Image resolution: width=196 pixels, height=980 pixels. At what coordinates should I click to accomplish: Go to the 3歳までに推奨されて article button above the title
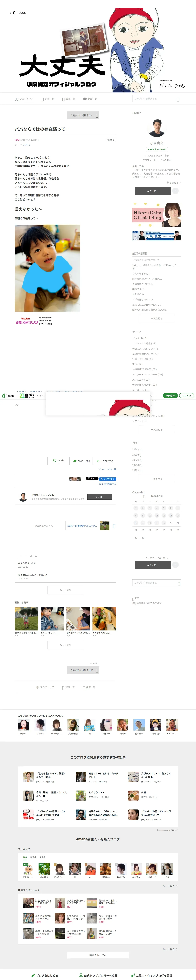[x=83, y=115]
